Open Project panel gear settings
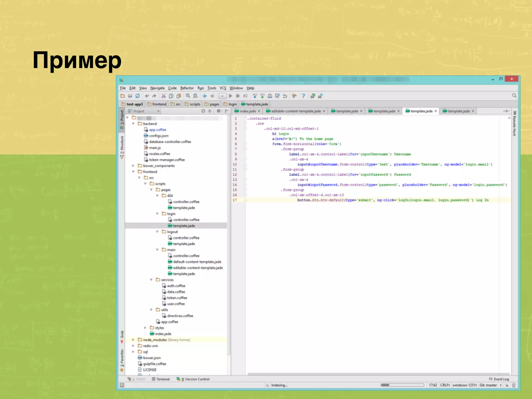Viewport: 532px width, 399px height. click(x=219, y=111)
